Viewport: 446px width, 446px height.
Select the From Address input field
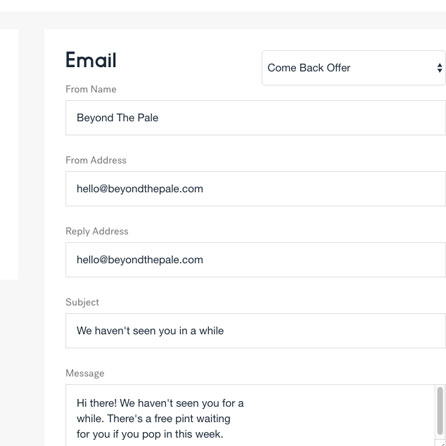(x=255, y=189)
